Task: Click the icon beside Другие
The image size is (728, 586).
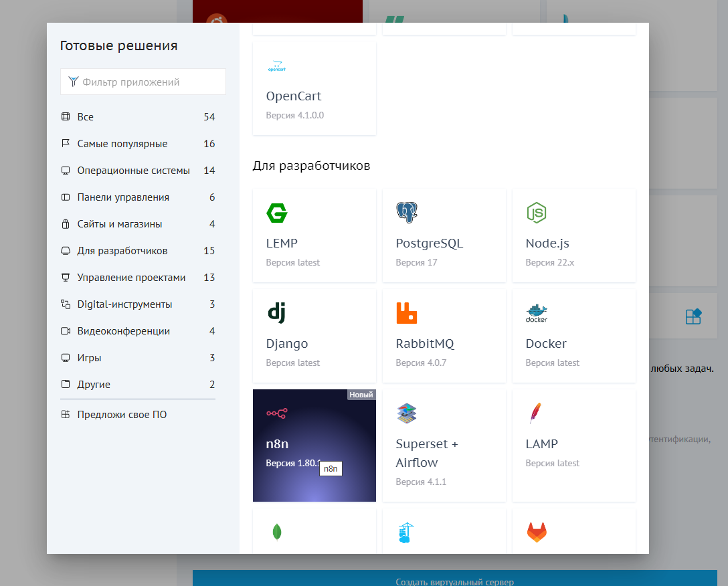Action: (x=66, y=384)
